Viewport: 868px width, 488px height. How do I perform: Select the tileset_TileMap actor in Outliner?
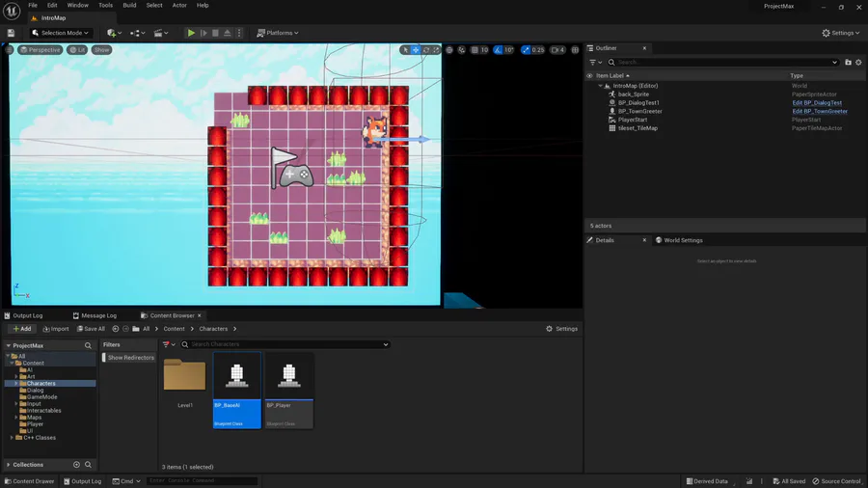click(x=637, y=128)
